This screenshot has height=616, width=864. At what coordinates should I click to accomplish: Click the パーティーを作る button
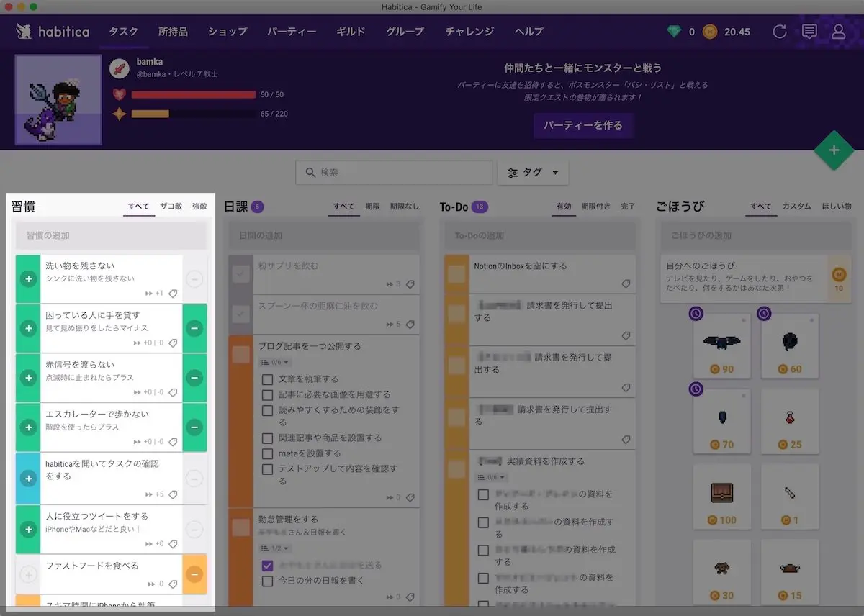[x=583, y=125]
